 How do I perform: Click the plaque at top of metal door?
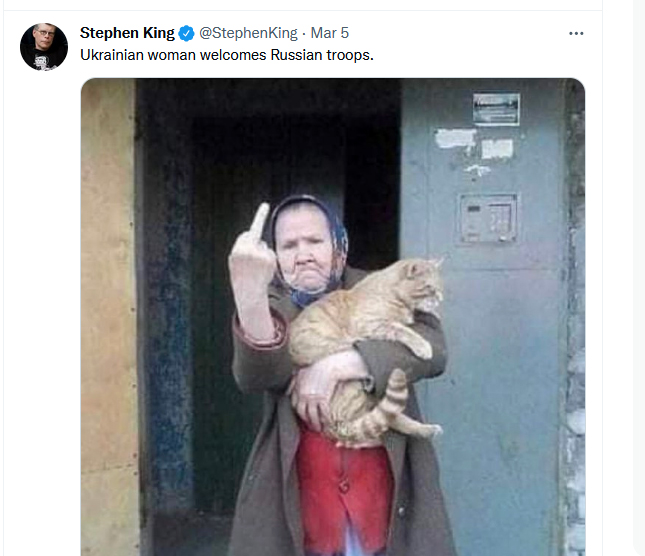click(496, 106)
